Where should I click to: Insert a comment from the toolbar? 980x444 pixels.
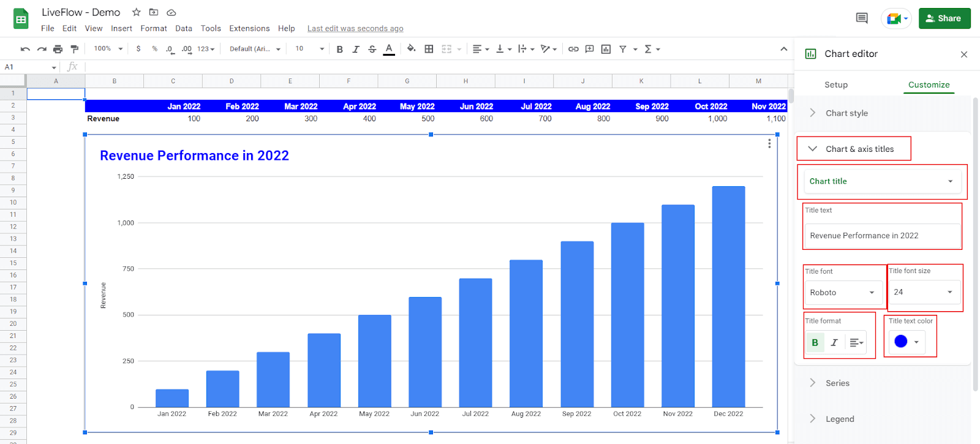click(x=589, y=49)
